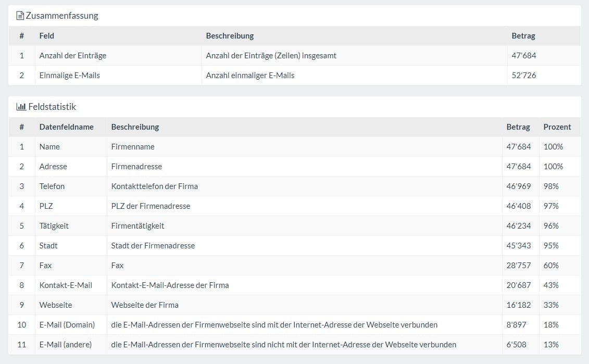589x364 pixels.
Task: Click the E-Mail (andere) field name
Action: point(66,345)
